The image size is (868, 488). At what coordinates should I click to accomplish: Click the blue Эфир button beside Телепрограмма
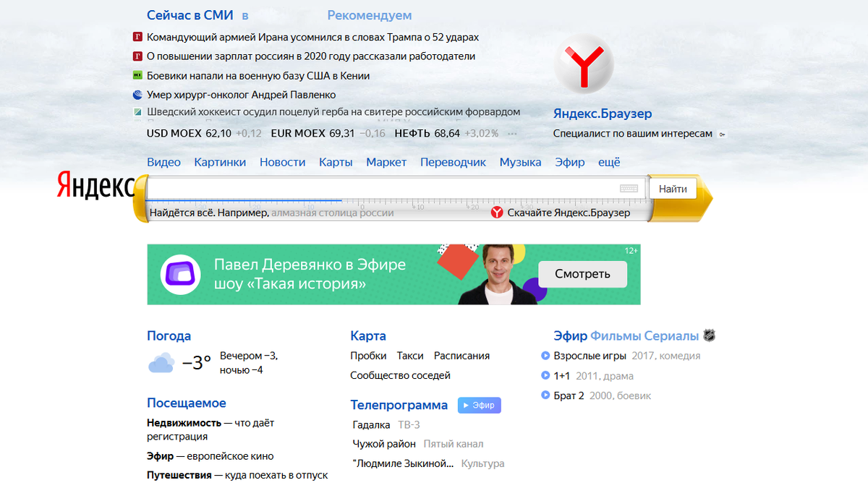pos(479,405)
